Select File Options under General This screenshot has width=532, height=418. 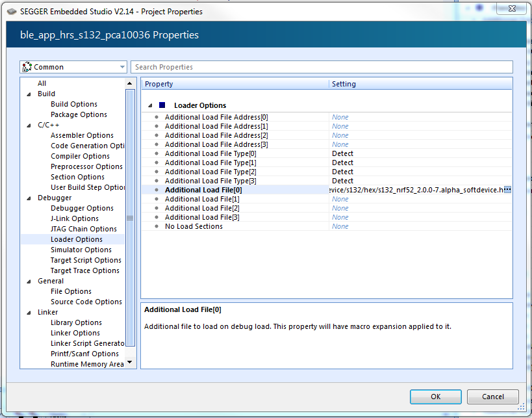pos(71,291)
